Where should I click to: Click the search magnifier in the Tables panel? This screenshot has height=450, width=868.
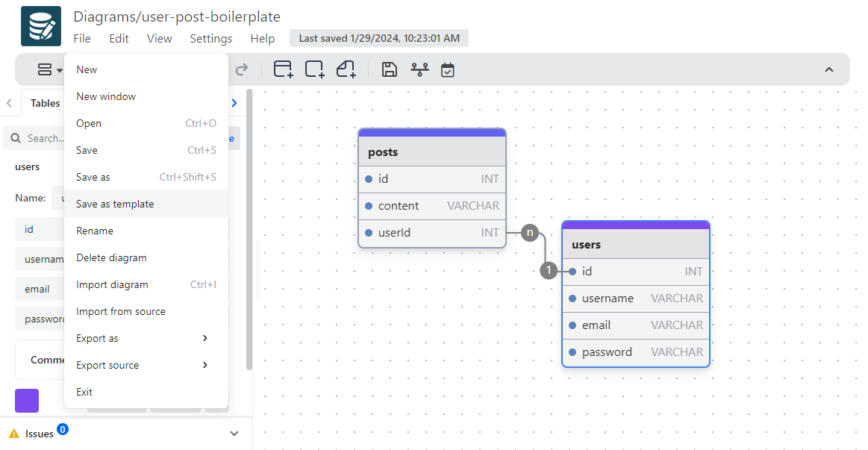pos(16,138)
